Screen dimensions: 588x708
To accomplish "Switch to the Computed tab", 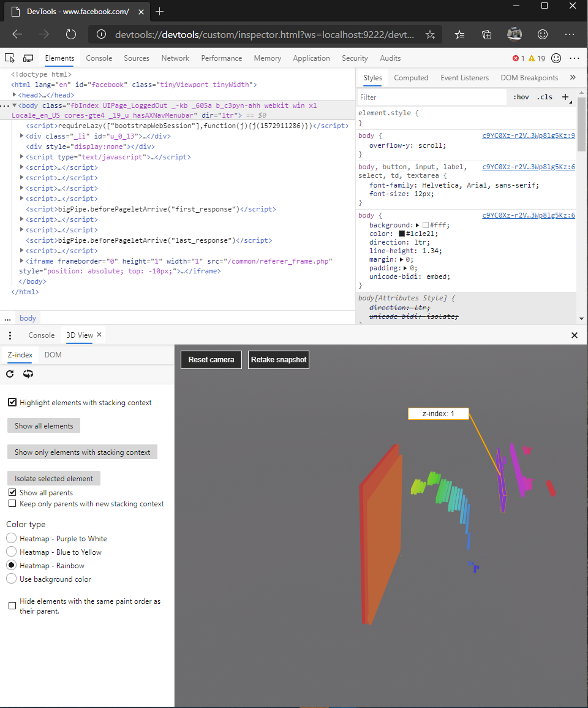I will tap(411, 77).
